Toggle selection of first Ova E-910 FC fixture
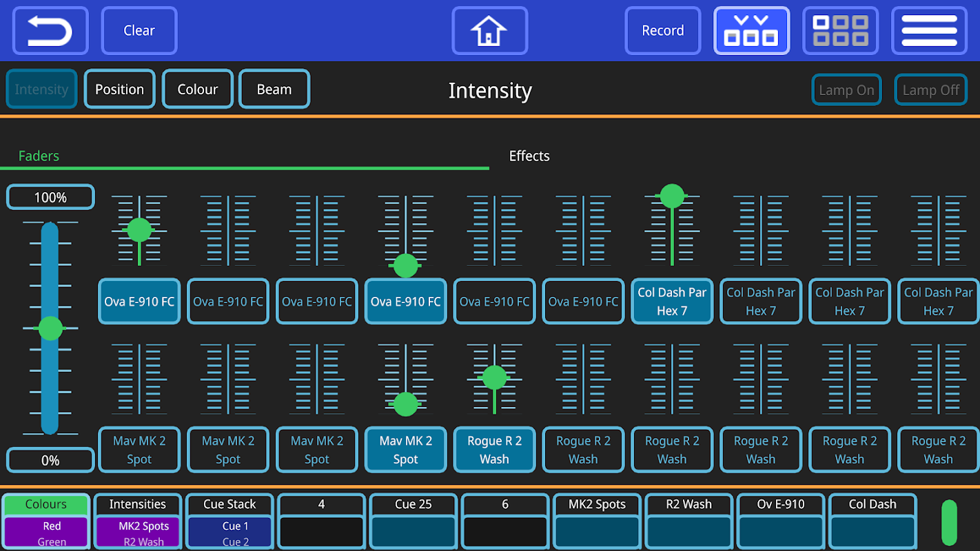Viewport: 980px width, 551px height. (x=139, y=302)
